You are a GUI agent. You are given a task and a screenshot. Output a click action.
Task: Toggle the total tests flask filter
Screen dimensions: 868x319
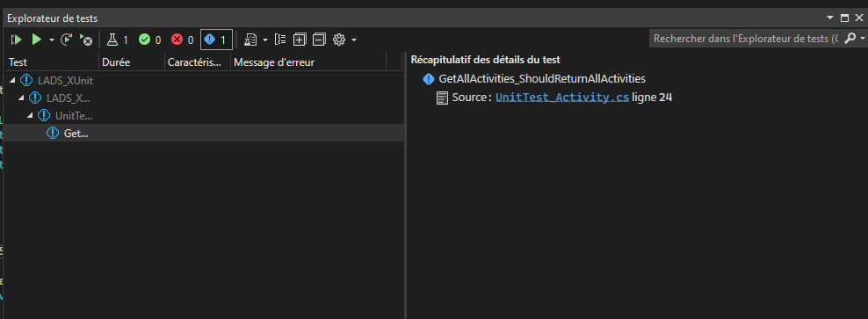pyautogui.click(x=118, y=40)
